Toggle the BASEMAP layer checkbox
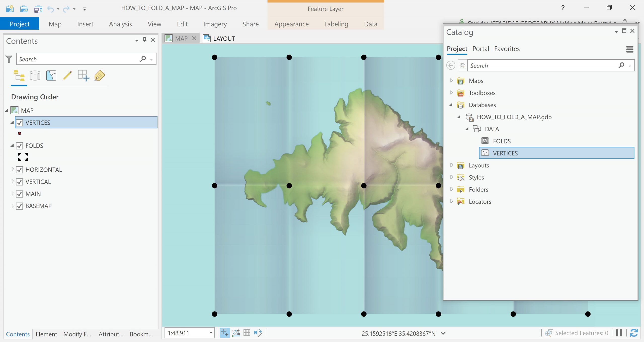 click(x=20, y=206)
